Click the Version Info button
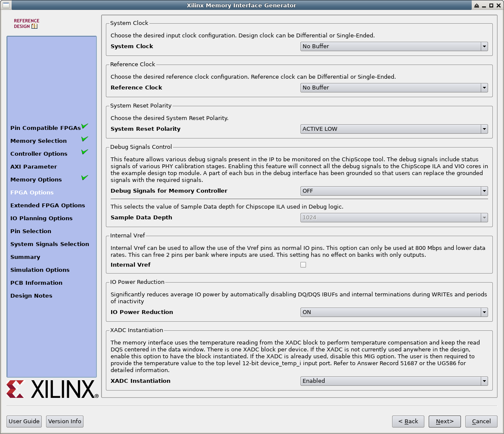504x434 pixels. 65,422
